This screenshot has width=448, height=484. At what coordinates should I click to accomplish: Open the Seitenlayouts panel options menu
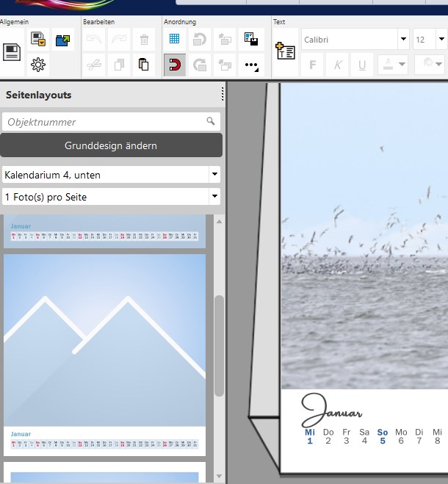(223, 94)
